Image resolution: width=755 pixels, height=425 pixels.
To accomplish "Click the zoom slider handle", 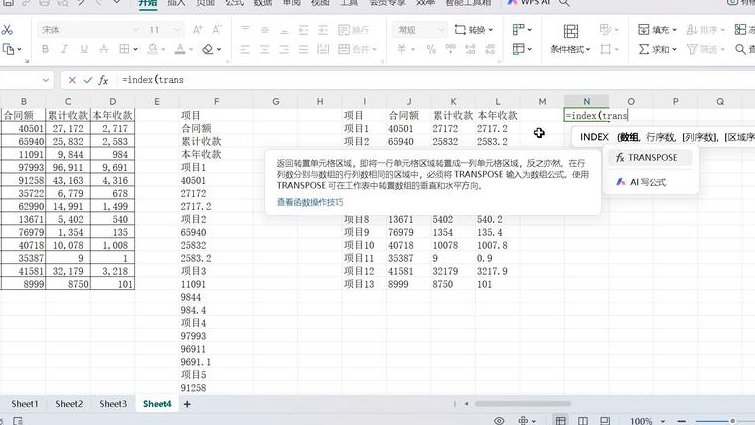I will [x=732, y=421].
